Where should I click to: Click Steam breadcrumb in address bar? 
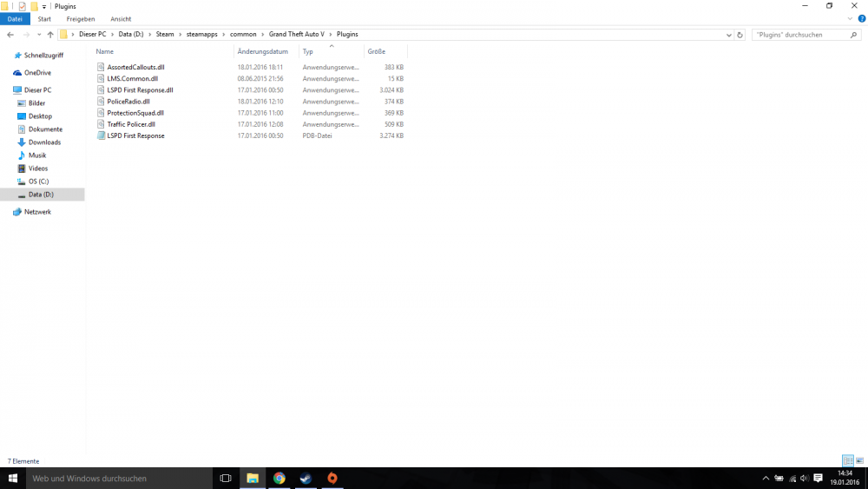165,35
